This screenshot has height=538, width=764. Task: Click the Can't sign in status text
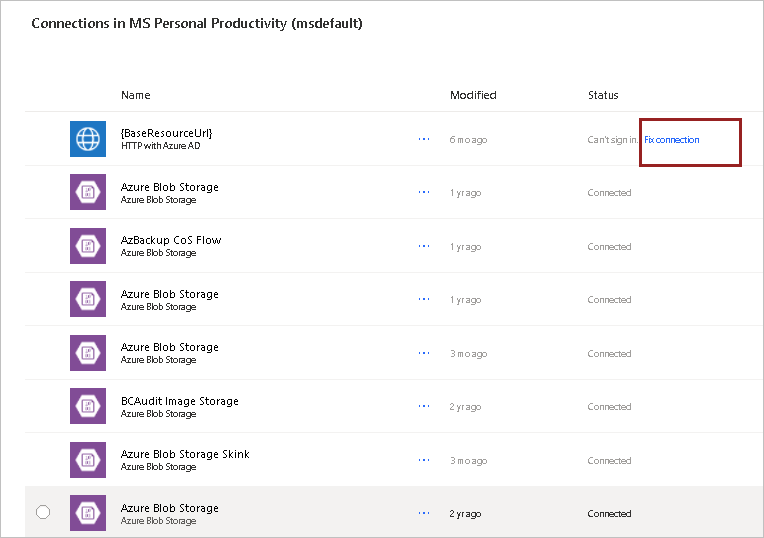[x=612, y=140]
